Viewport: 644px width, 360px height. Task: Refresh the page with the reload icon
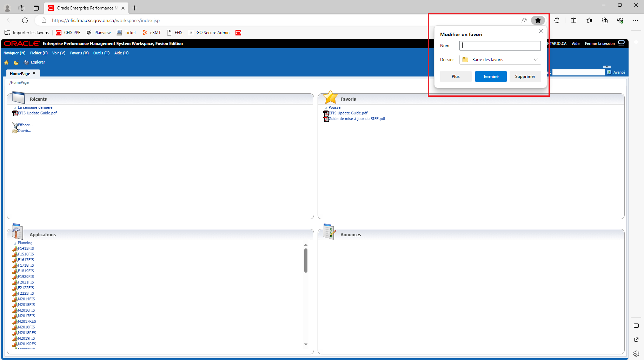(25, 20)
